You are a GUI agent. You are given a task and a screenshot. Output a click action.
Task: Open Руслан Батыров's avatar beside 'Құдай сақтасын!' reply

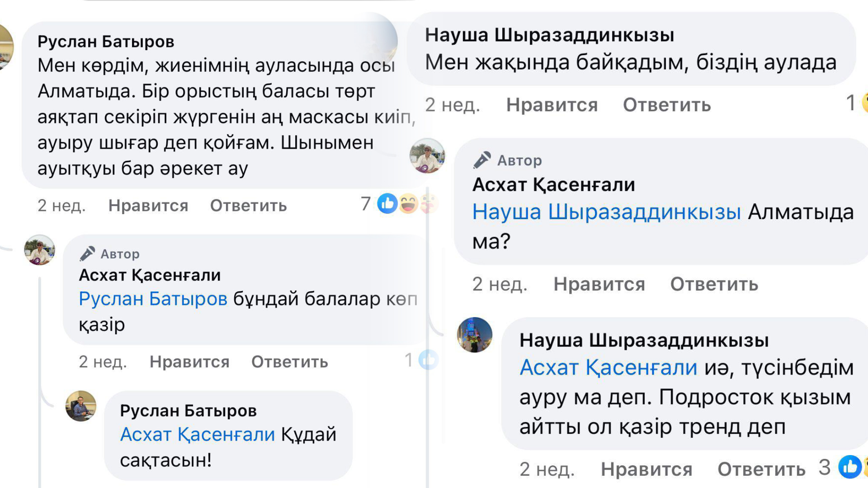click(x=81, y=406)
